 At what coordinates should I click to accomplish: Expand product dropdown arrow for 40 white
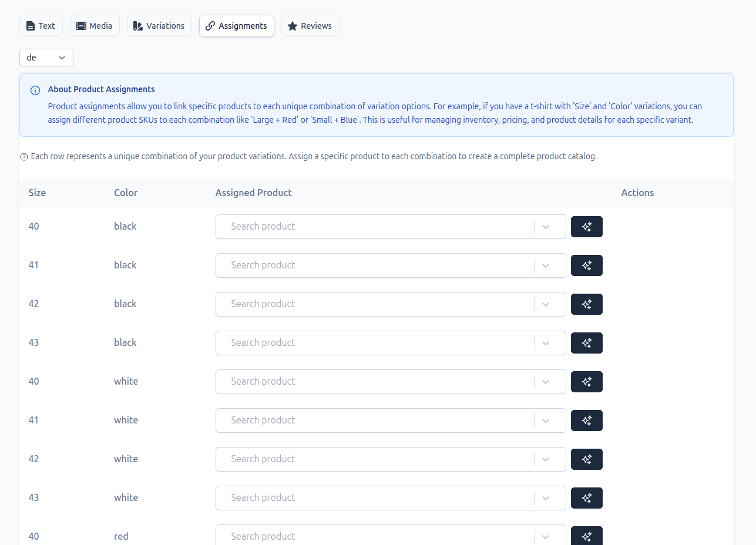[546, 382]
